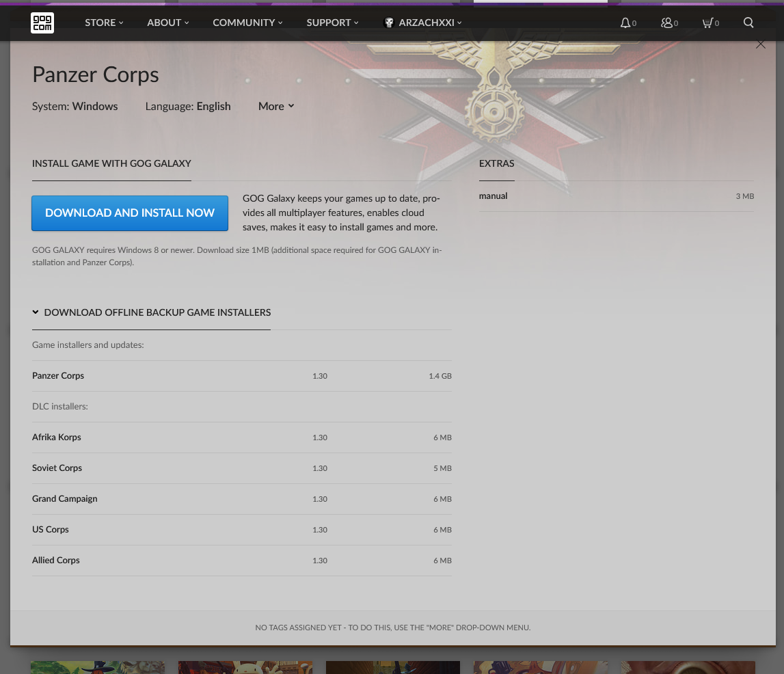Click the Panzer Corps title text
Viewport: 784px width, 674px height.
tap(96, 75)
